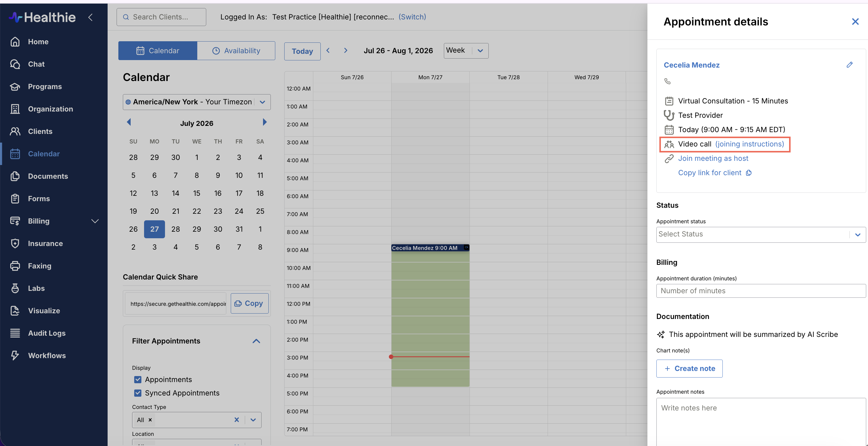Click the Workflows lightning icon
868x446 pixels.
point(15,355)
